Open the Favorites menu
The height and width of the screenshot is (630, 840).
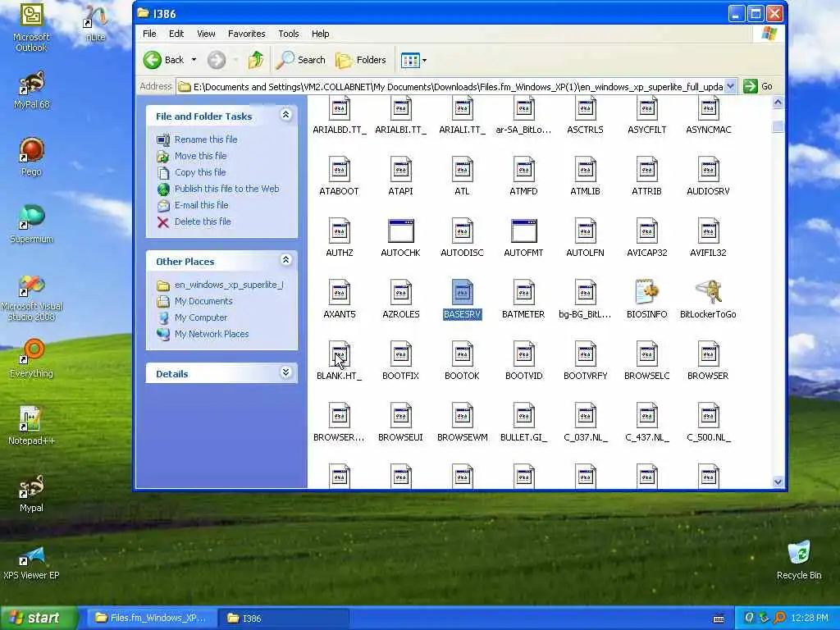click(246, 34)
